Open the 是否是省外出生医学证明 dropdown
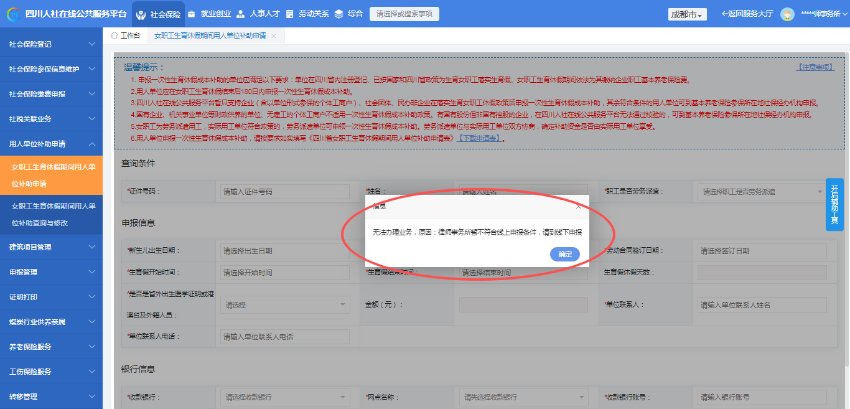The width and height of the screenshot is (850, 409). coord(285,305)
